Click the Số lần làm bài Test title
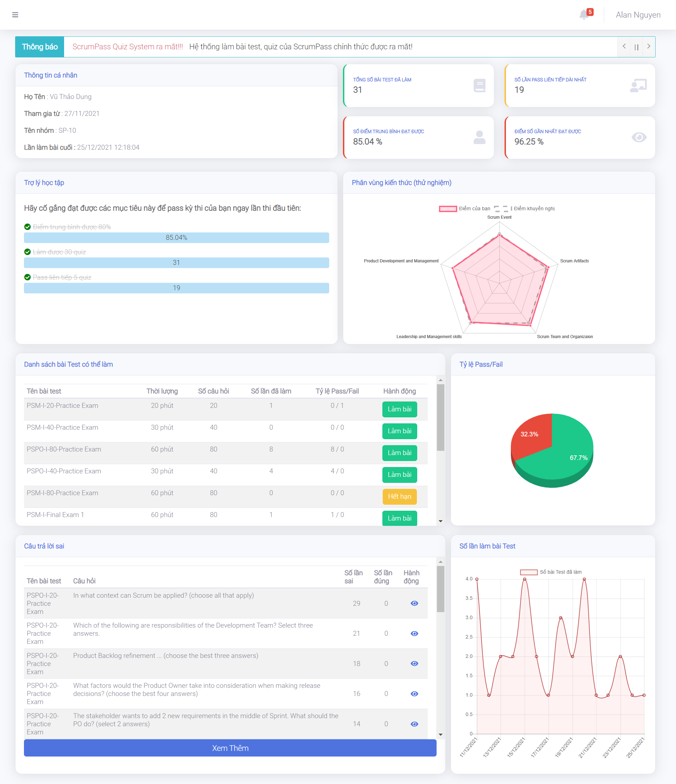Viewport: 676px width, 784px height. tap(487, 546)
